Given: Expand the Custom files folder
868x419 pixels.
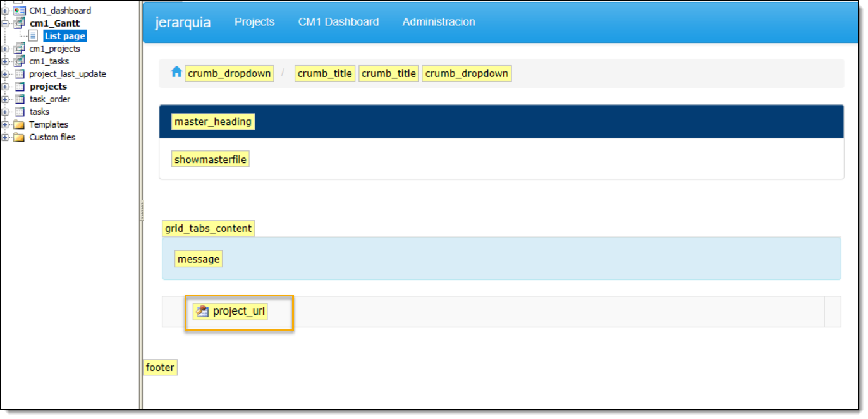Looking at the screenshot, I should [5, 137].
